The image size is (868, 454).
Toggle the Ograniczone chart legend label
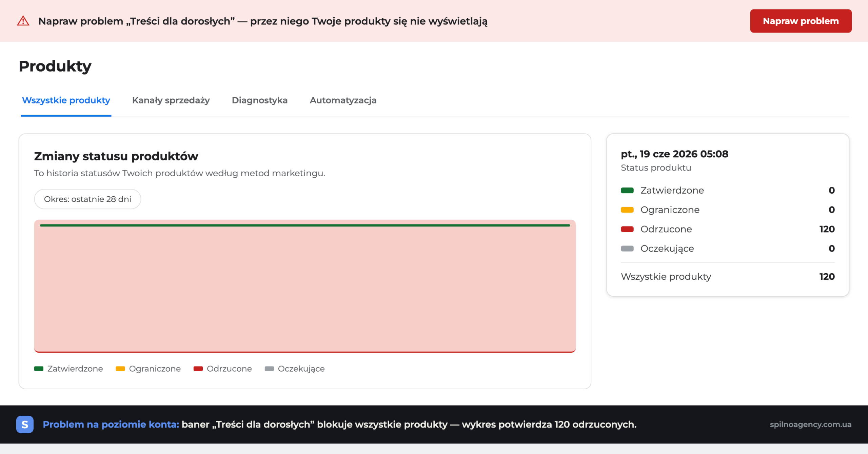[155, 369]
